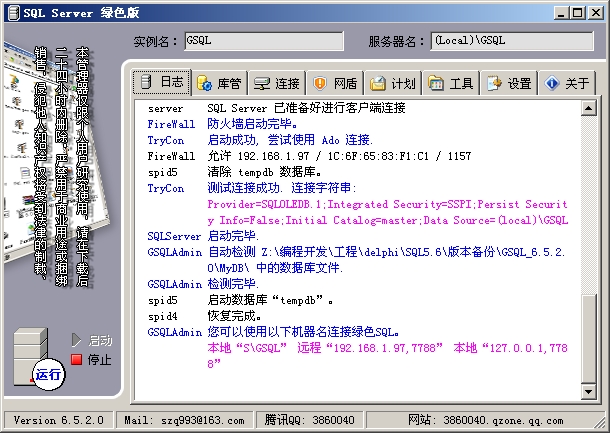The image size is (610, 433).
Task: Click the log line 您可以使用以下机器名连接绿色SQL
Action: pos(303,332)
